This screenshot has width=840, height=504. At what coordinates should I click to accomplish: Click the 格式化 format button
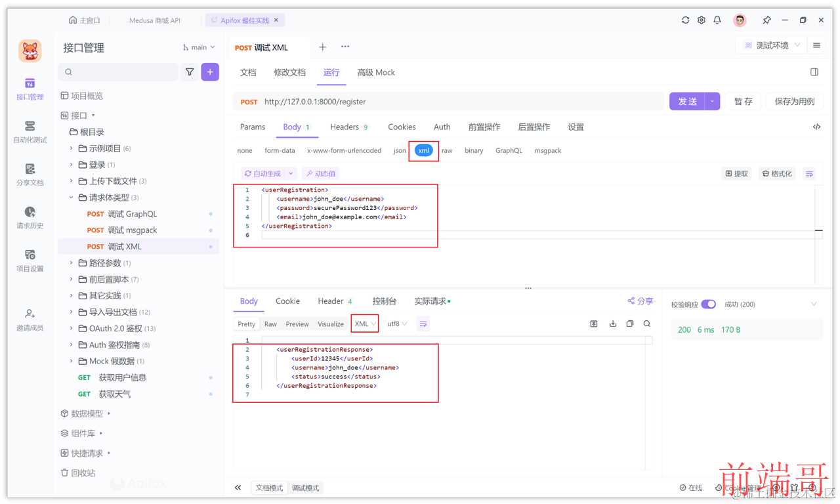777,174
